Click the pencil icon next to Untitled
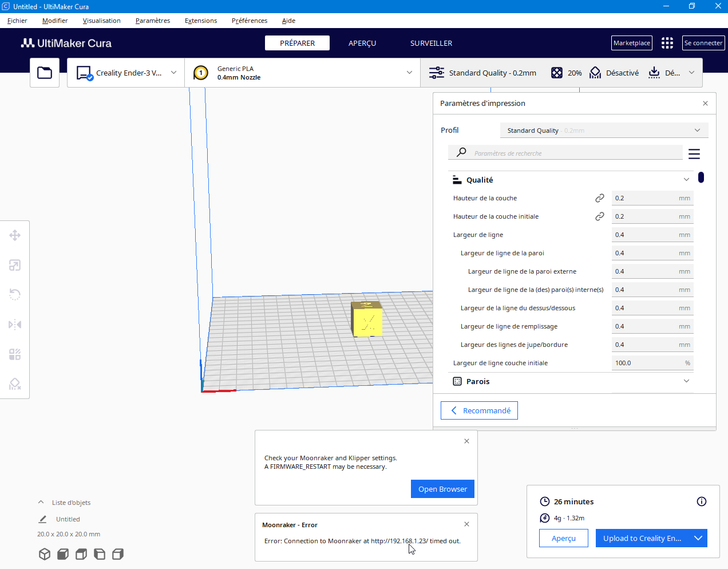This screenshot has height=569, width=728. [x=42, y=519]
